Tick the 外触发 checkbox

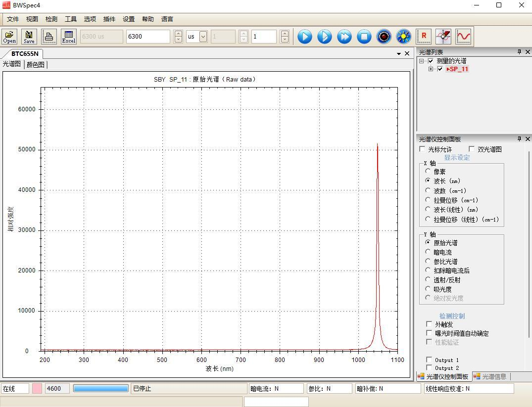pyautogui.click(x=429, y=324)
